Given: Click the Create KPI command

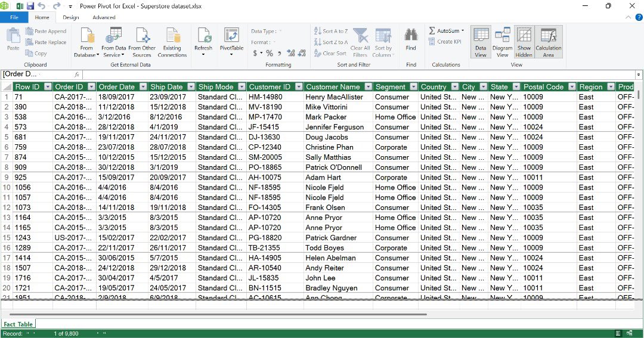Looking at the screenshot, I should click(x=445, y=42).
